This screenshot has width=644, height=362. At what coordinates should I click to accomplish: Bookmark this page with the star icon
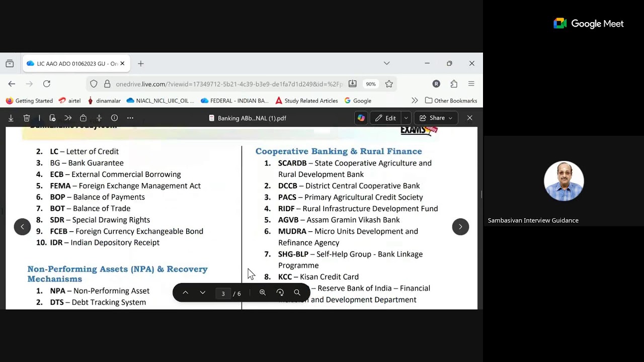point(389,84)
